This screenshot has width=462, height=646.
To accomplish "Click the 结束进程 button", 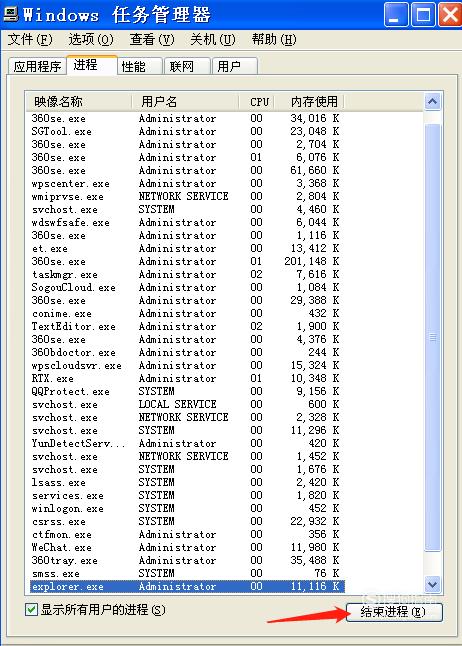I will point(394,612).
